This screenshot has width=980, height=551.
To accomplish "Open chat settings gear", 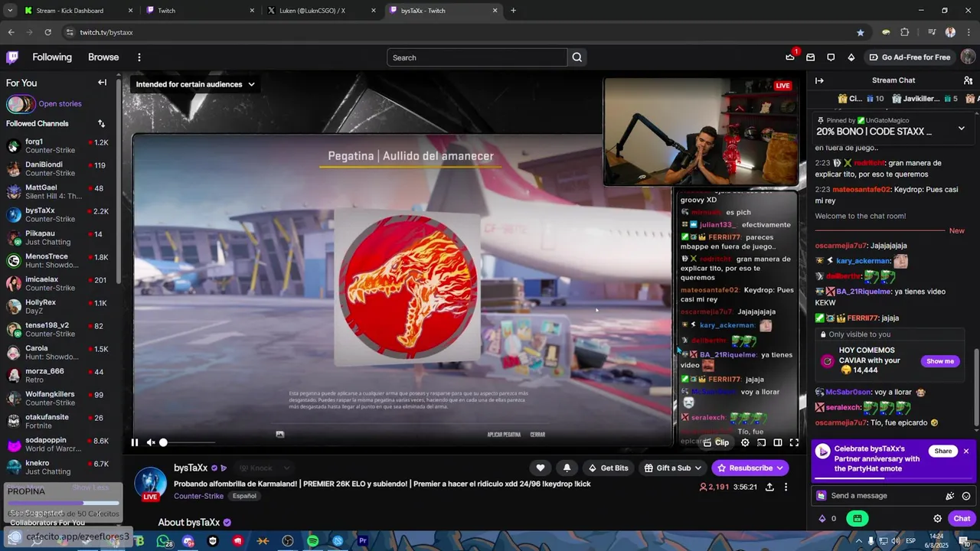I will pos(937,518).
